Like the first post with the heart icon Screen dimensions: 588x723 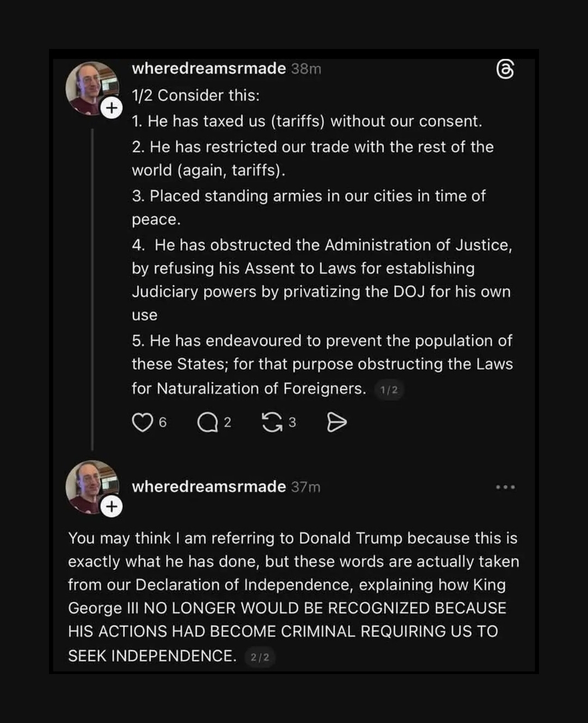coord(143,422)
